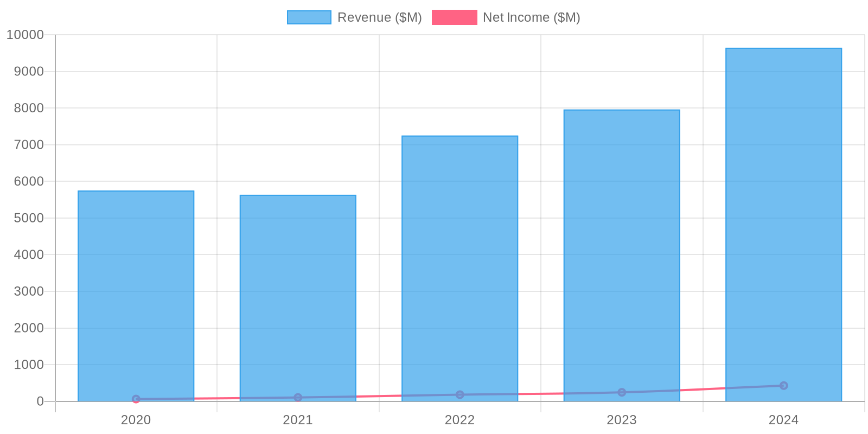The image size is (868, 434).
Task: Click the blue Revenue legend color box
Action: 309,17
